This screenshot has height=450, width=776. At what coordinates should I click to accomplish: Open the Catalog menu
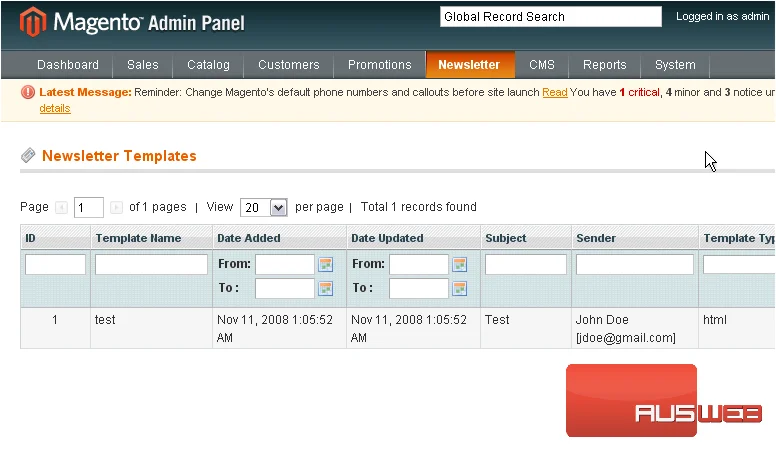(x=208, y=65)
